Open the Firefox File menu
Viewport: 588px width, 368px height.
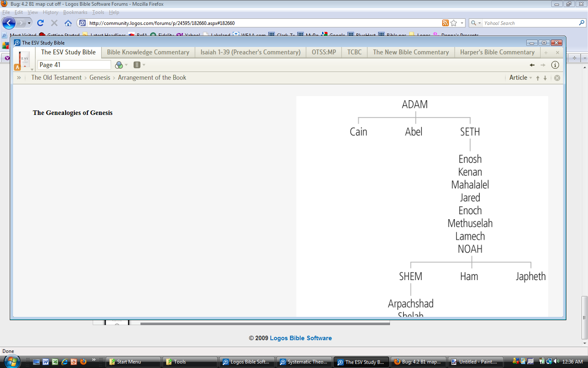(6, 12)
